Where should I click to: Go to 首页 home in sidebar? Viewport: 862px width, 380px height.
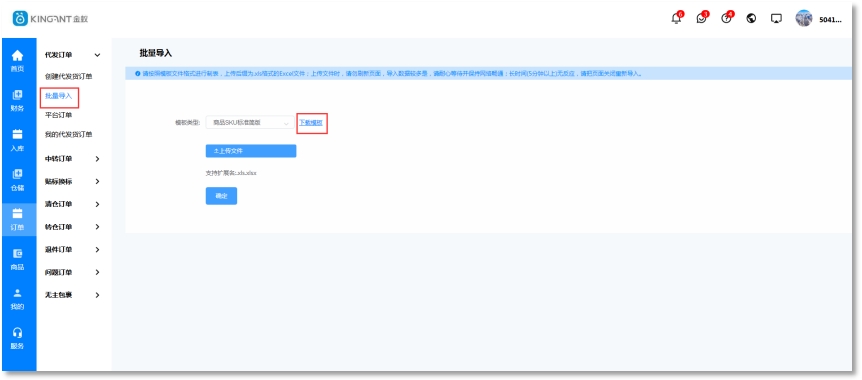click(x=18, y=60)
